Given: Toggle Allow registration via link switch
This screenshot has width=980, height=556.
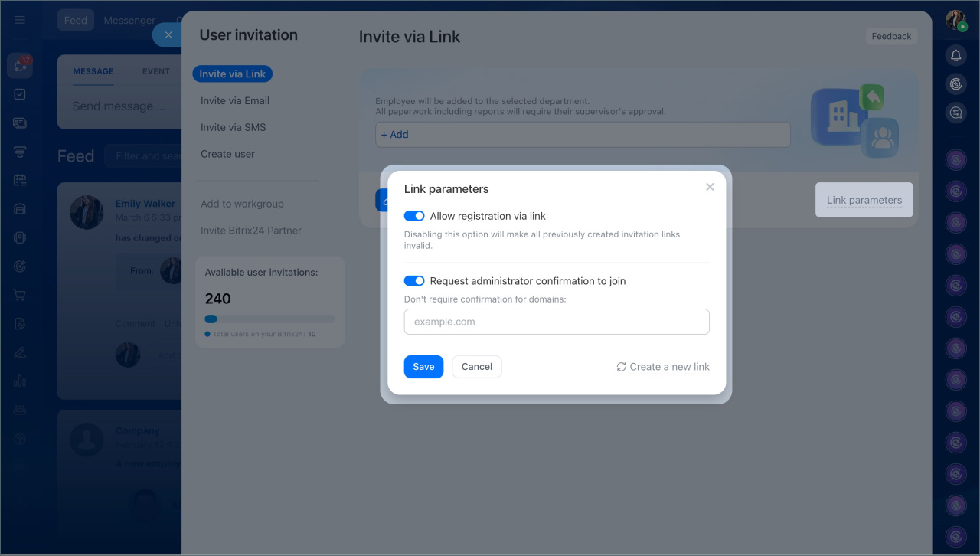Looking at the screenshot, I should 414,216.
